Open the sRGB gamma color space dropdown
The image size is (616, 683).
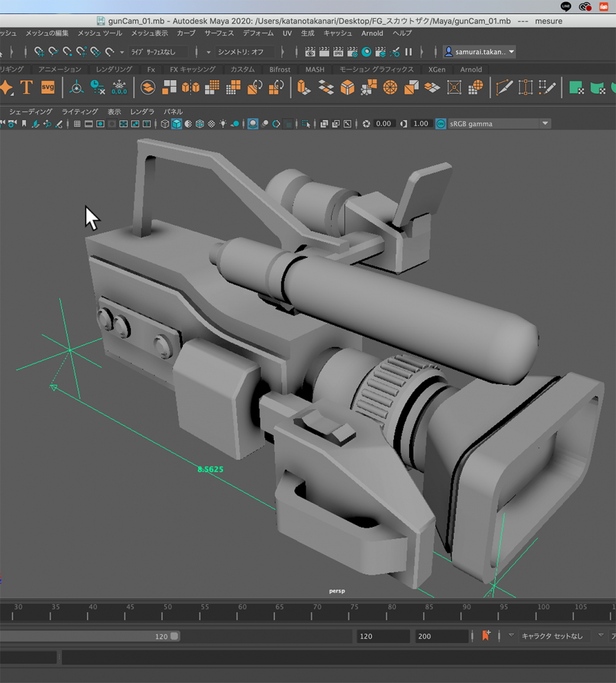[545, 124]
